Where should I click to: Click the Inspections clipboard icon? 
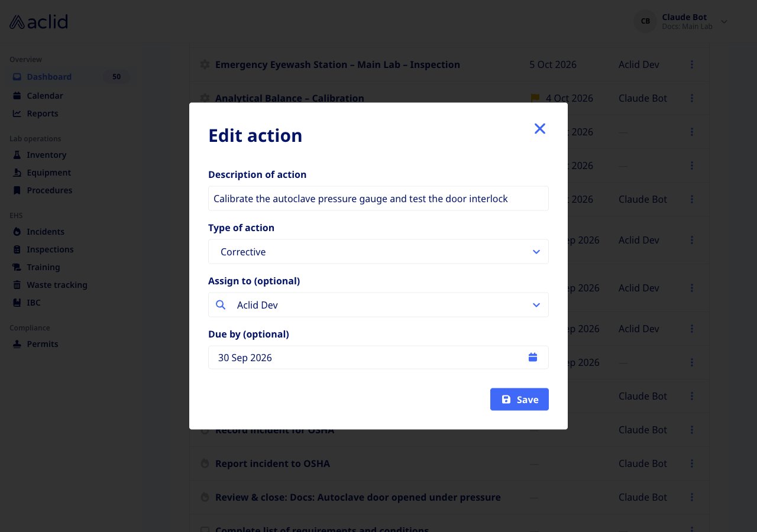pos(17,249)
